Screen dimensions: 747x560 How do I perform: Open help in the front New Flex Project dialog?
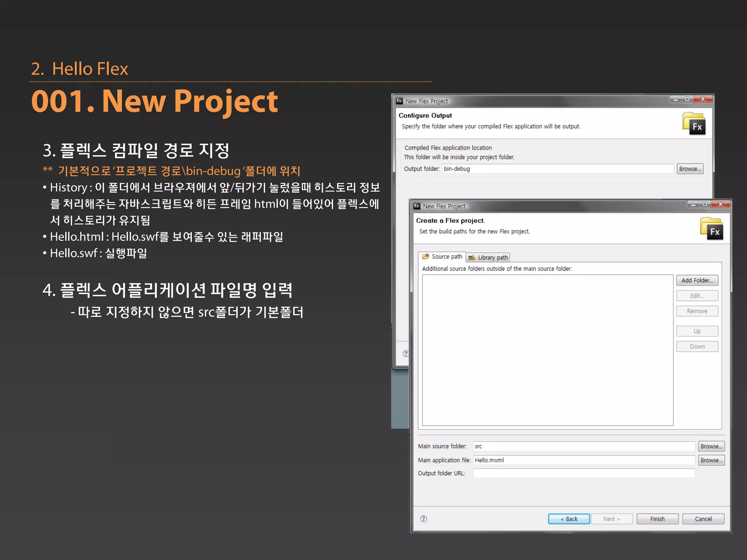pos(423,518)
